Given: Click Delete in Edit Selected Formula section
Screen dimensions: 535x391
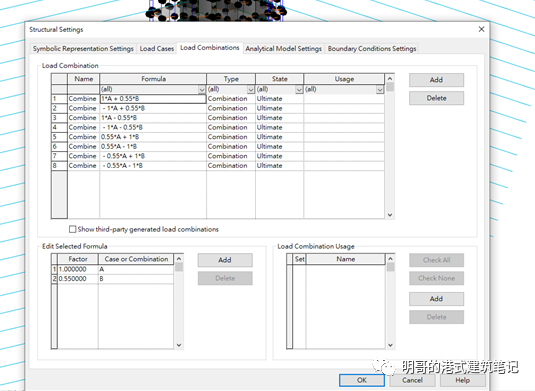Looking at the screenshot, I should 225,278.
